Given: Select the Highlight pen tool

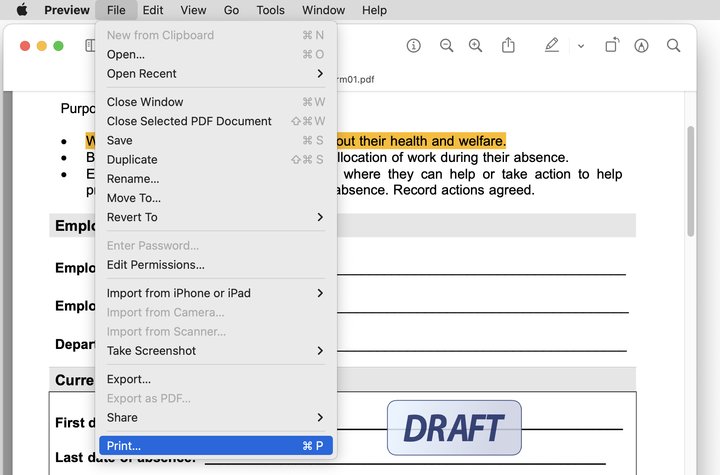Looking at the screenshot, I should (552, 46).
